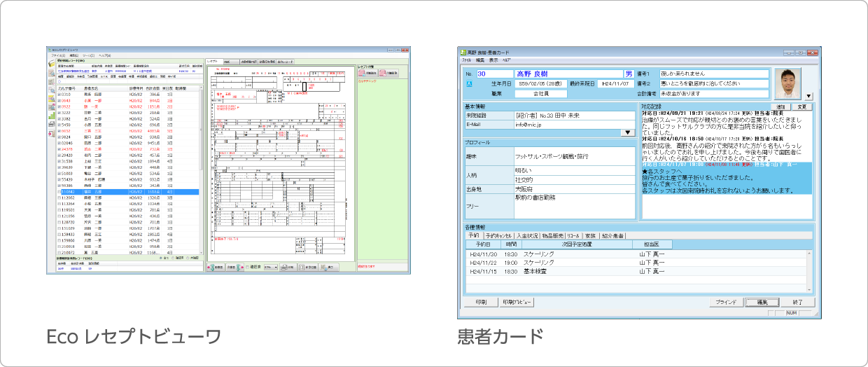Click the 印刷 button on patient card
Viewport: 868px width, 367px height.
481,302
